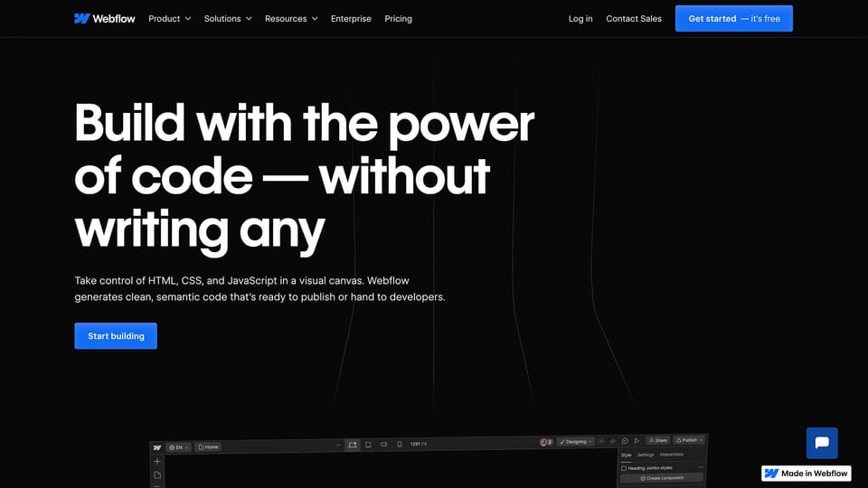
Task: Open the chat widget bubble
Action: pyautogui.click(x=822, y=443)
